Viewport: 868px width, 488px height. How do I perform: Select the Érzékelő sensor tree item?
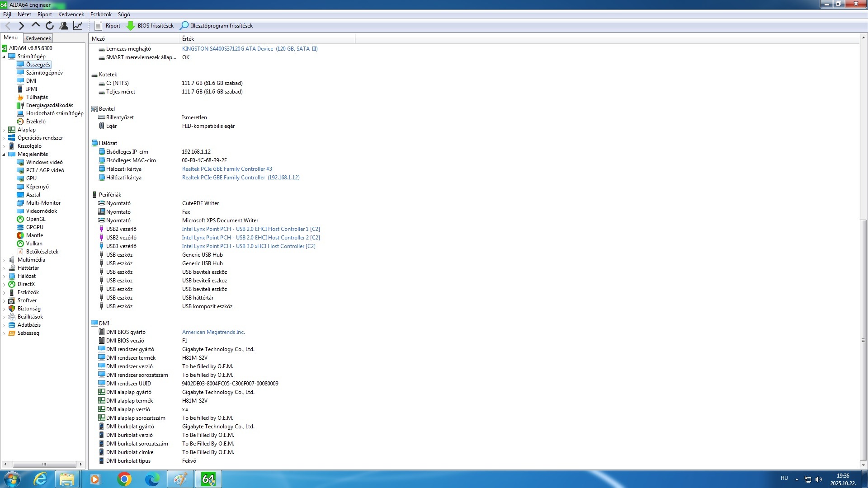[35, 122]
